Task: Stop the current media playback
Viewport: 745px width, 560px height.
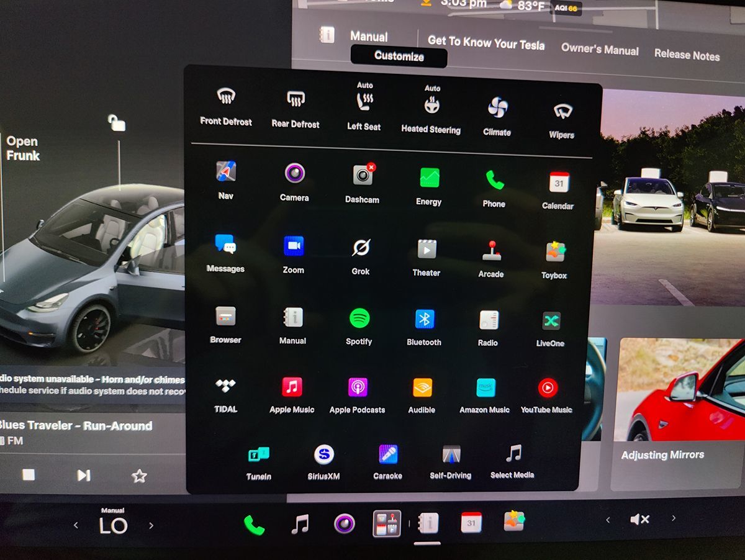Action: pyautogui.click(x=29, y=475)
